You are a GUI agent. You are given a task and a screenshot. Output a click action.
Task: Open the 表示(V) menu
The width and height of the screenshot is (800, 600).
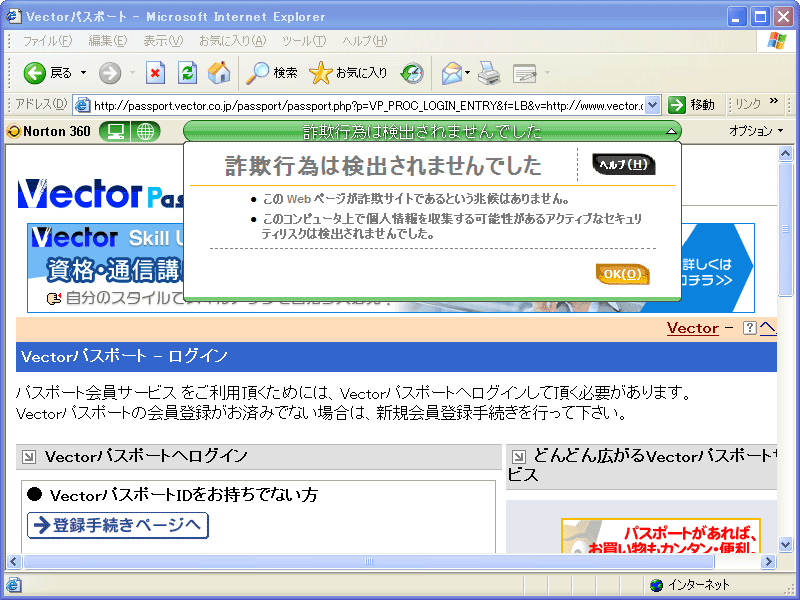click(x=163, y=41)
